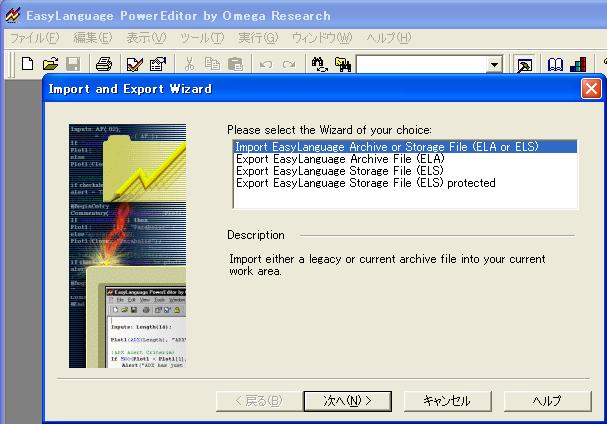This screenshot has height=425, width=607.
Task: Click the Redo arrow icon
Action: pyautogui.click(x=288, y=64)
